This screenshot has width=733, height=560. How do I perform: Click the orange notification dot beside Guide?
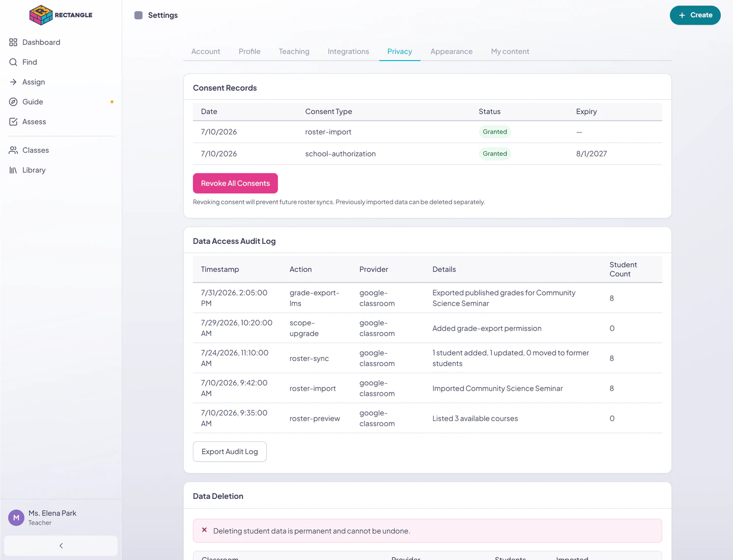click(112, 102)
